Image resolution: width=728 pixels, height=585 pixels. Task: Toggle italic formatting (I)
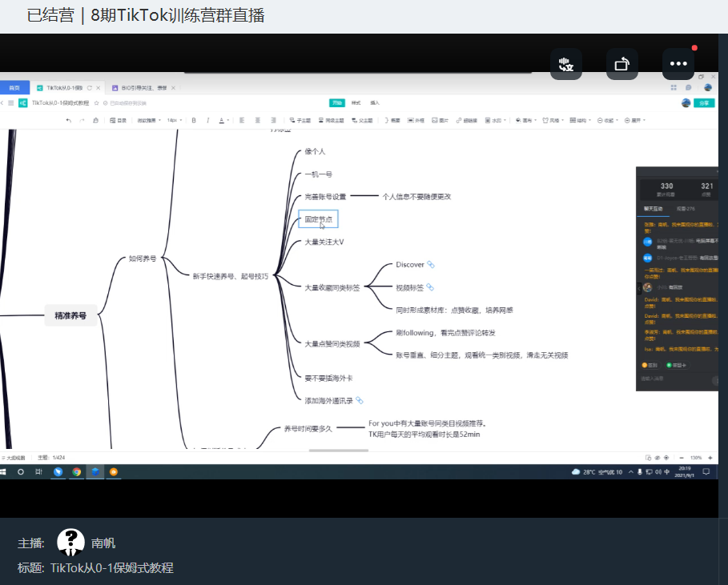pos(207,120)
